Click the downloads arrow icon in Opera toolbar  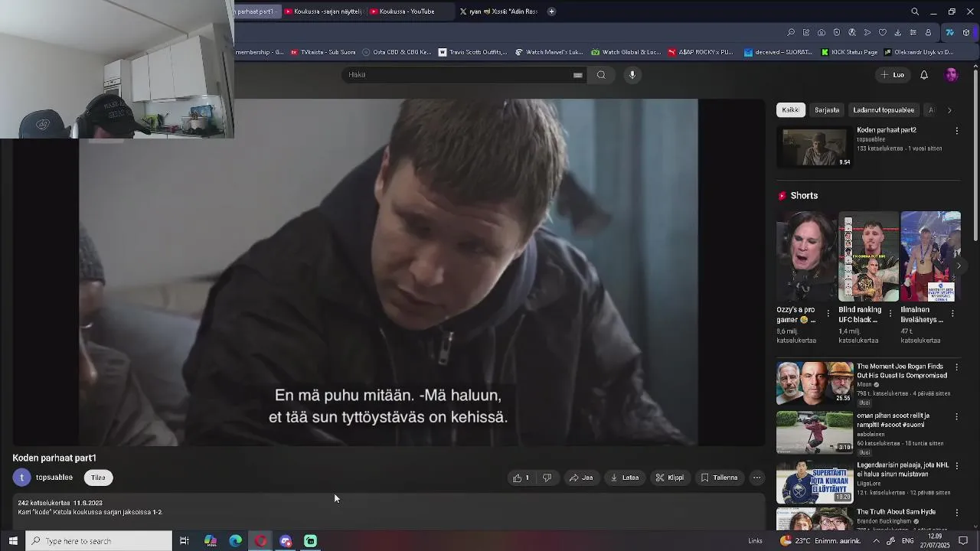tap(897, 32)
